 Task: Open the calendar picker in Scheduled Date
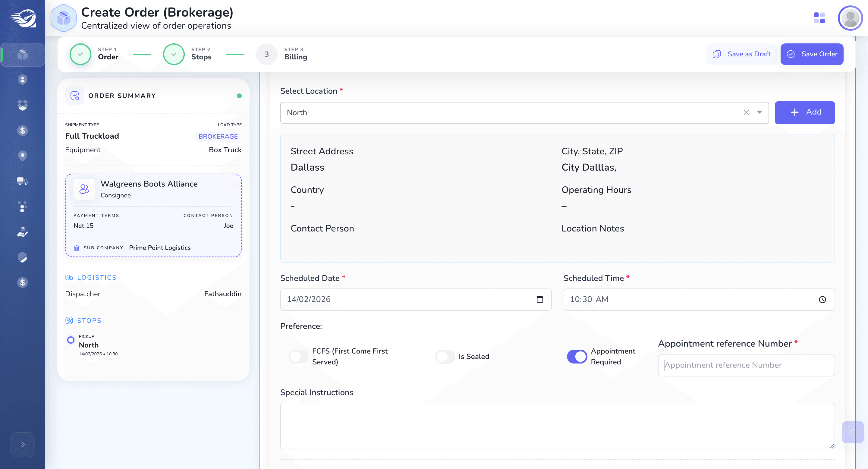(540, 299)
